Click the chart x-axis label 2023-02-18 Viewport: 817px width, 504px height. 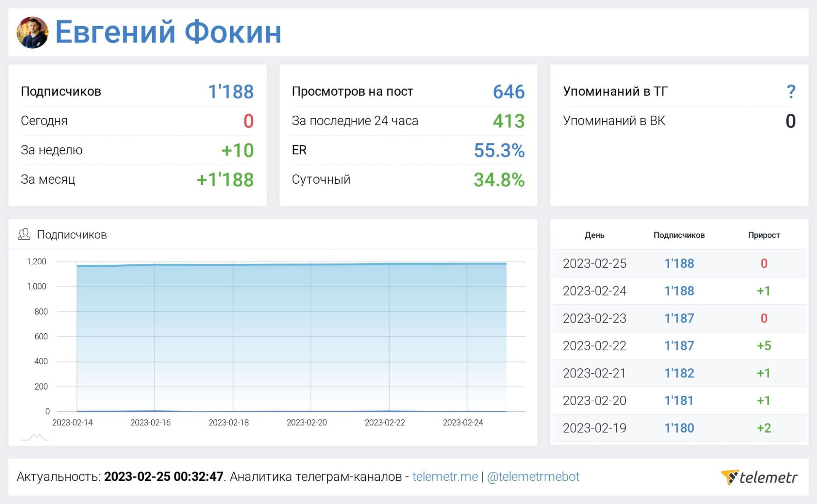point(228,423)
